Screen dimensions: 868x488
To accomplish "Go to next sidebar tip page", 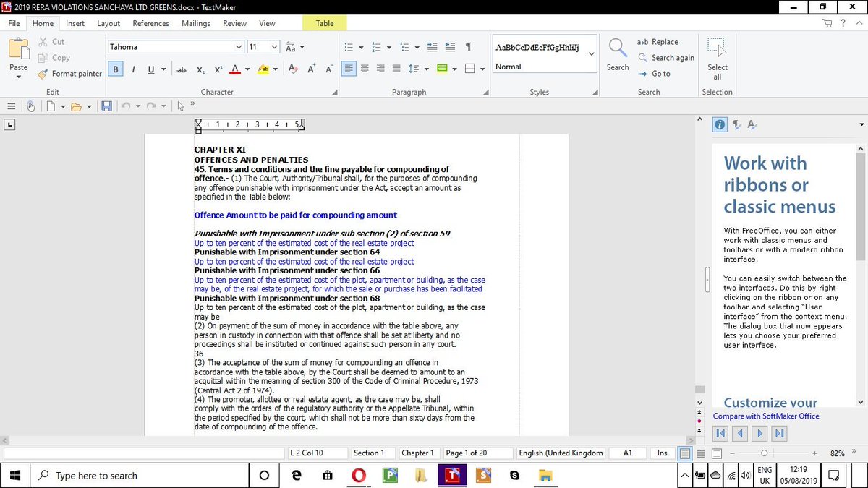I will [x=759, y=433].
